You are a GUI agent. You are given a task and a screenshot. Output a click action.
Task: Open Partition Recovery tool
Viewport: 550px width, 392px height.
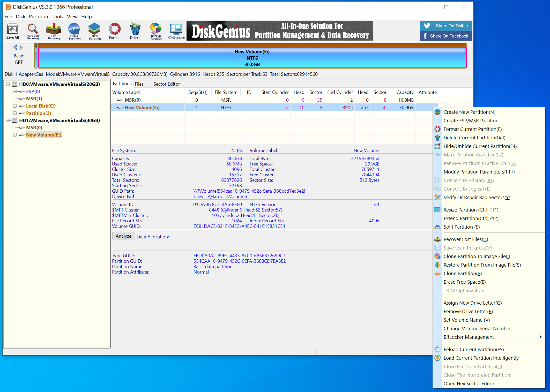click(x=33, y=31)
